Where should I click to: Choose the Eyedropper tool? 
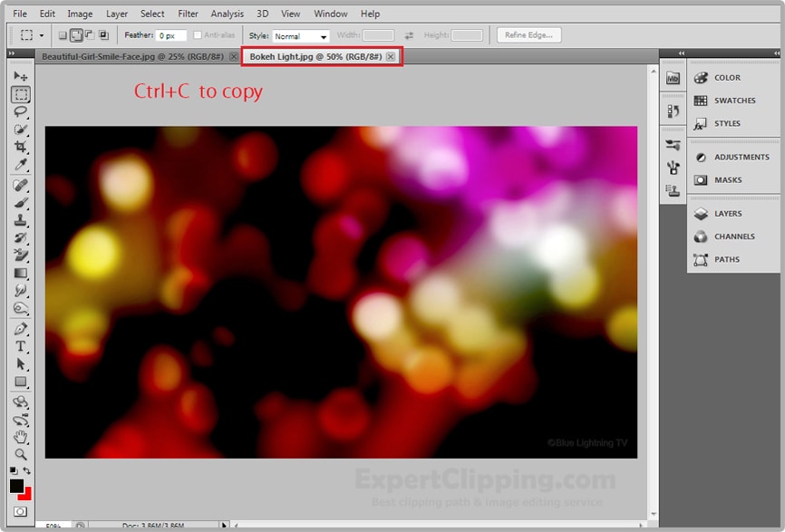20,165
